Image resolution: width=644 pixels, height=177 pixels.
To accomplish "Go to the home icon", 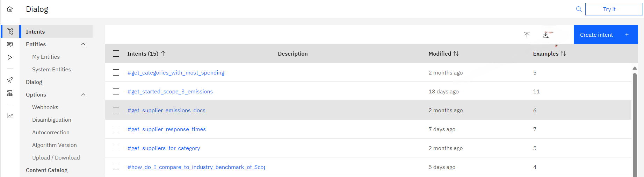I will click(x=10, y=9).
